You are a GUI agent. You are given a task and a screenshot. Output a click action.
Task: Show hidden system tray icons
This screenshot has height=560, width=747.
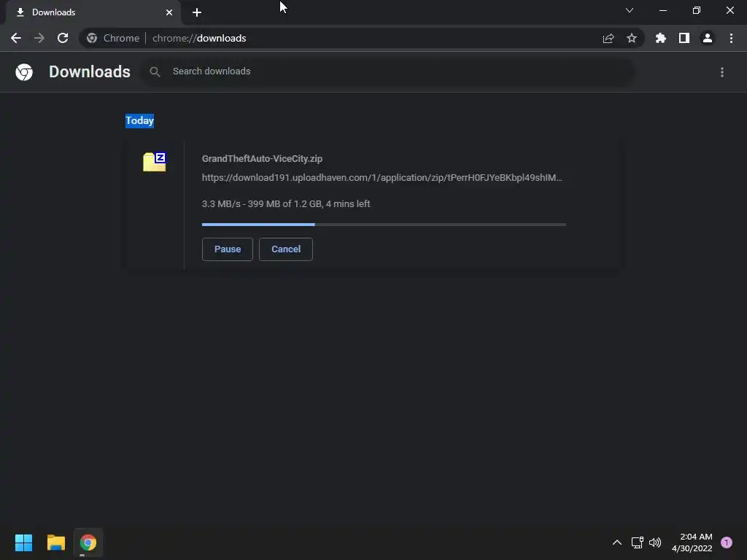617,542
